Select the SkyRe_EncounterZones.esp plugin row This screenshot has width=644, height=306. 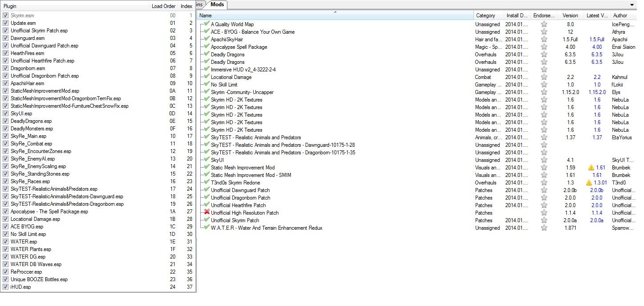pyautogui.click(x=98, y=151)
